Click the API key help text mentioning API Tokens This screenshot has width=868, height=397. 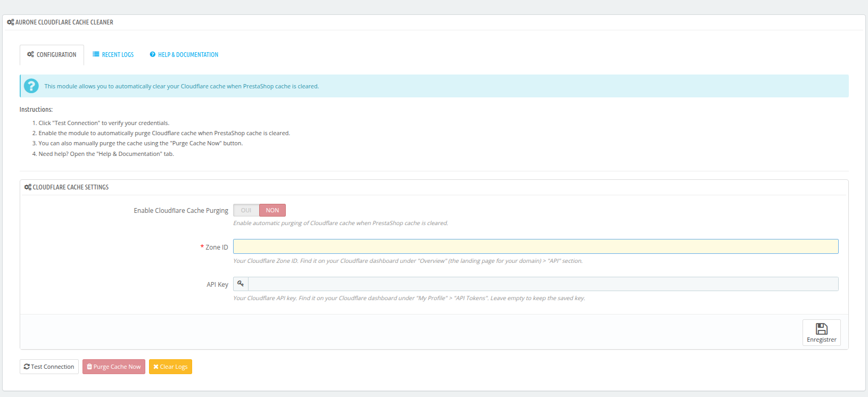[409, 298]
